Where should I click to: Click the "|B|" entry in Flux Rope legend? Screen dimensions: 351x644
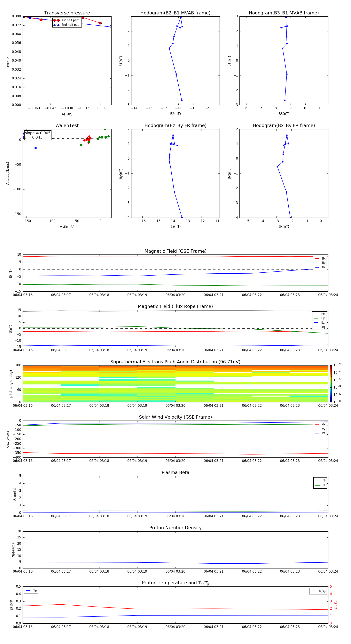point(320,327)
